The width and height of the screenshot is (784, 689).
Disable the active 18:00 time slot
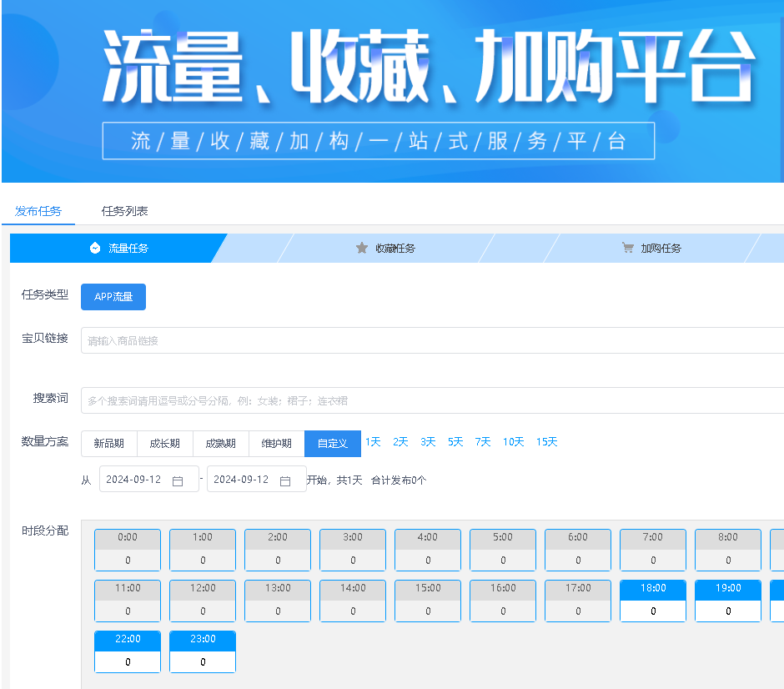coord(653,589)
